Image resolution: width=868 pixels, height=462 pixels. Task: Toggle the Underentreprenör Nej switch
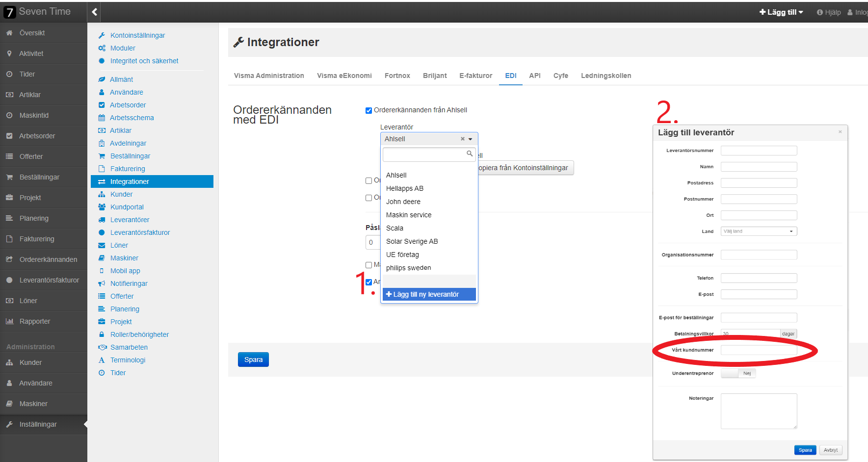point(738,373)
